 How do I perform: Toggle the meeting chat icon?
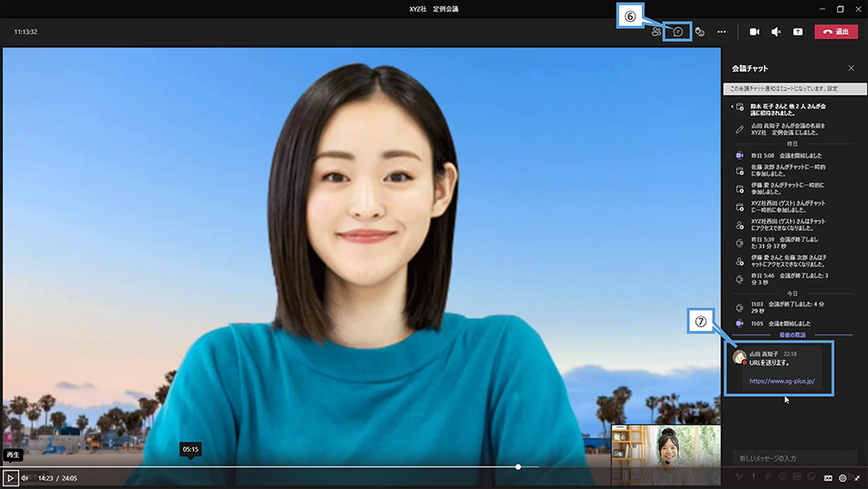(678, 32)
